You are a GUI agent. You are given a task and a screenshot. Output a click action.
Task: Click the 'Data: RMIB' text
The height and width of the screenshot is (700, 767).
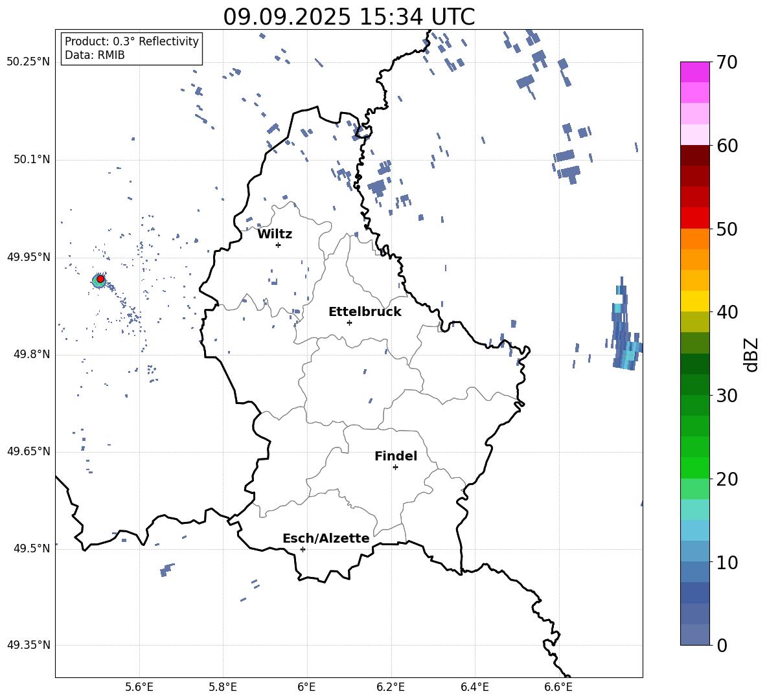[x=95, y=55]
